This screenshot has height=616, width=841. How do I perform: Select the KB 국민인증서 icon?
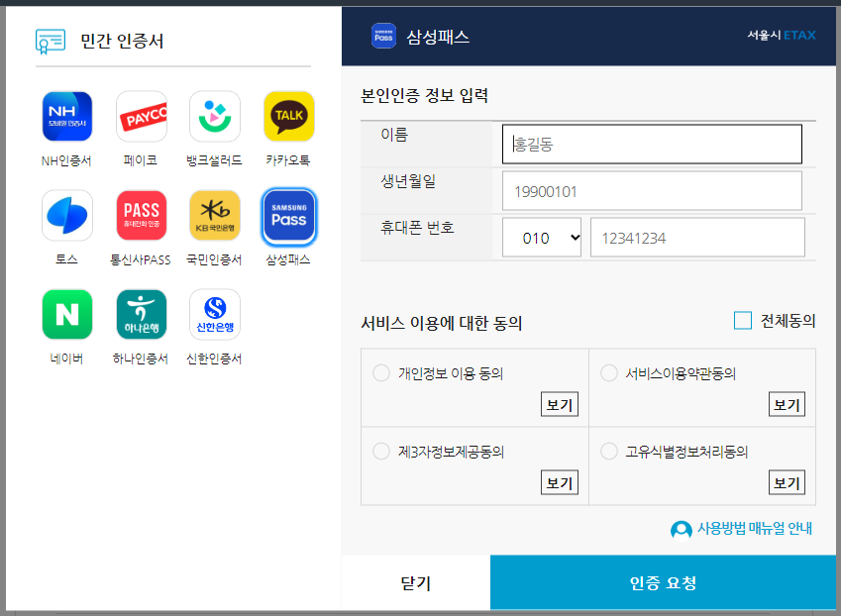coord(215,216)
